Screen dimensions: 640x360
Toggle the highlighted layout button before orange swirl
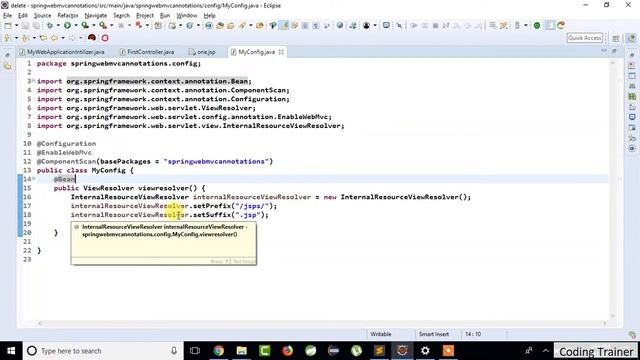click(550, 25)
